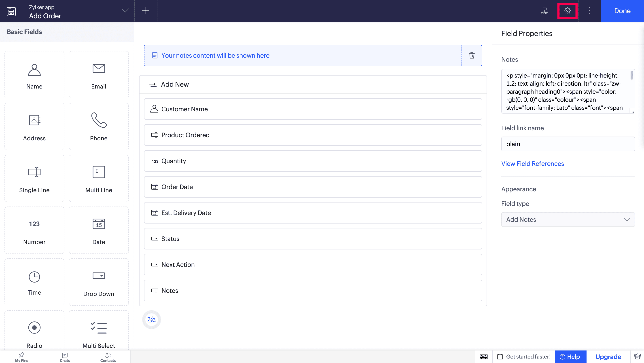Open the Zia assistant icon

point(152,320)
